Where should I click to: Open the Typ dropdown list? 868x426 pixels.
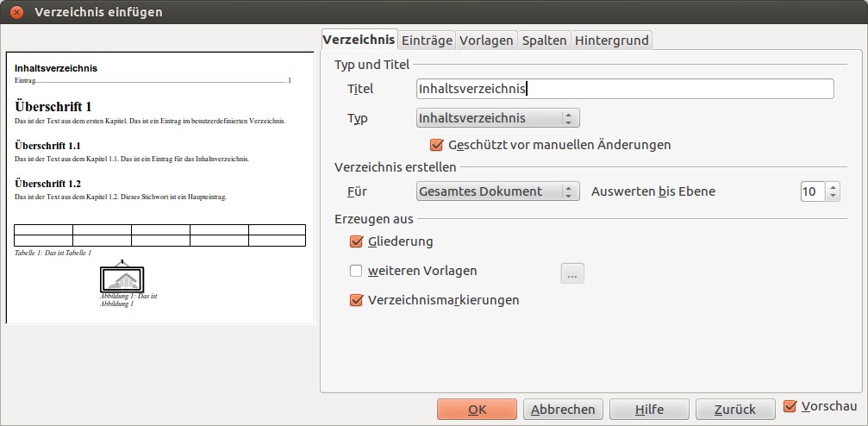(497, 118)
